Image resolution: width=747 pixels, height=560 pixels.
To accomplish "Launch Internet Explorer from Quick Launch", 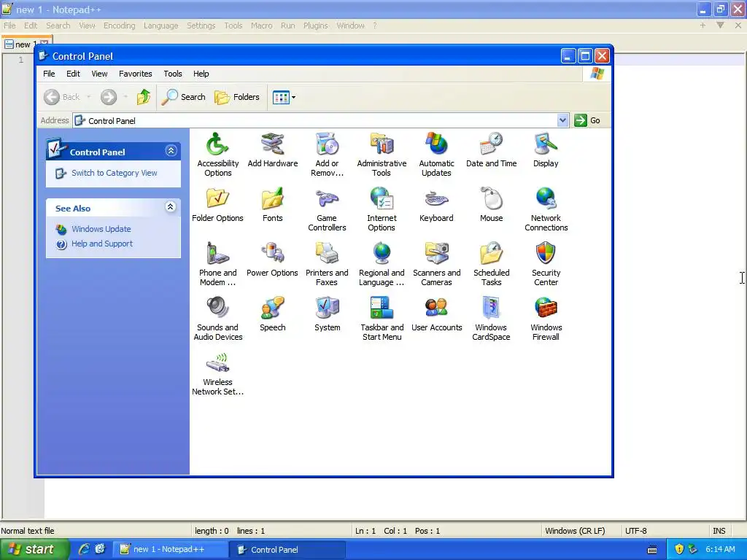I will click(x=83, y=549).
